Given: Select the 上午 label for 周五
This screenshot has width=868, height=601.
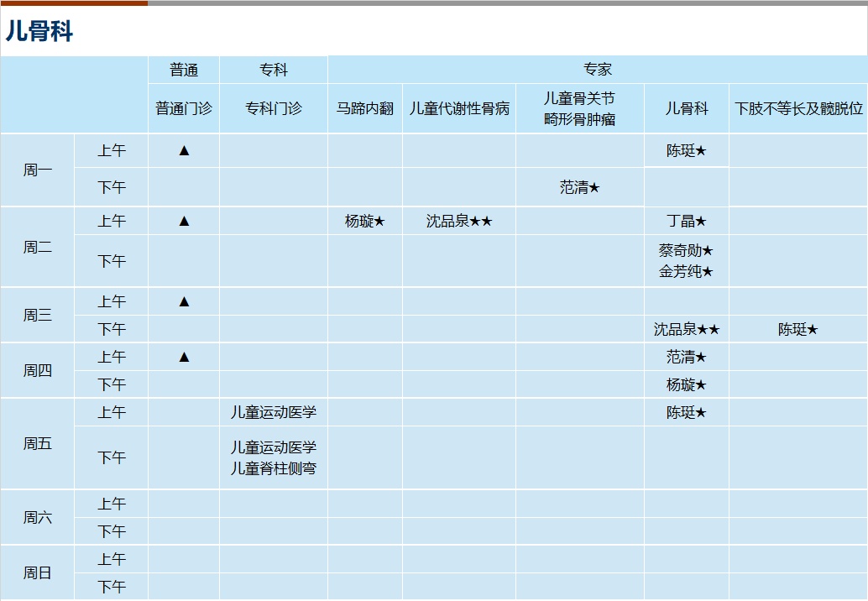Looking at the screenshot, I should (112, 412).
